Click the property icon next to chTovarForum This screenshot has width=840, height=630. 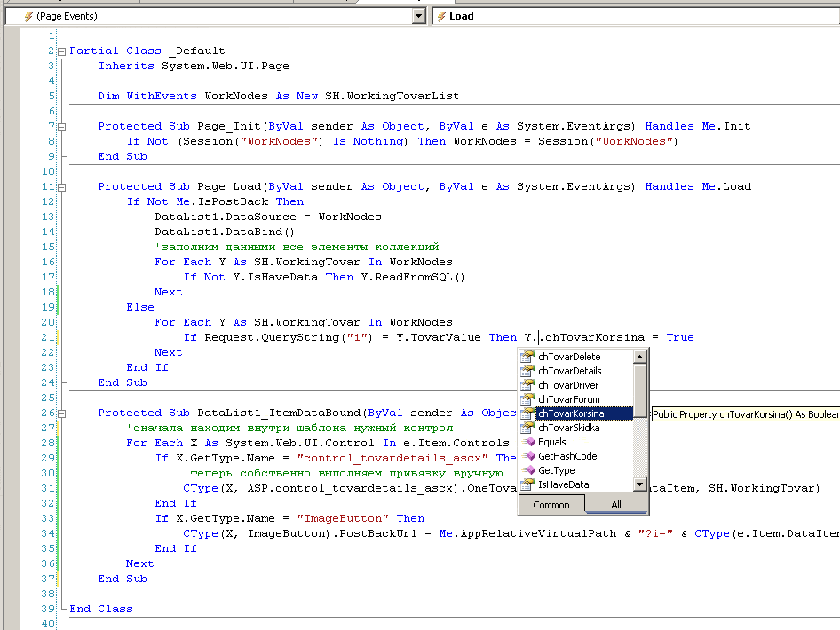(x=527, y=398)
